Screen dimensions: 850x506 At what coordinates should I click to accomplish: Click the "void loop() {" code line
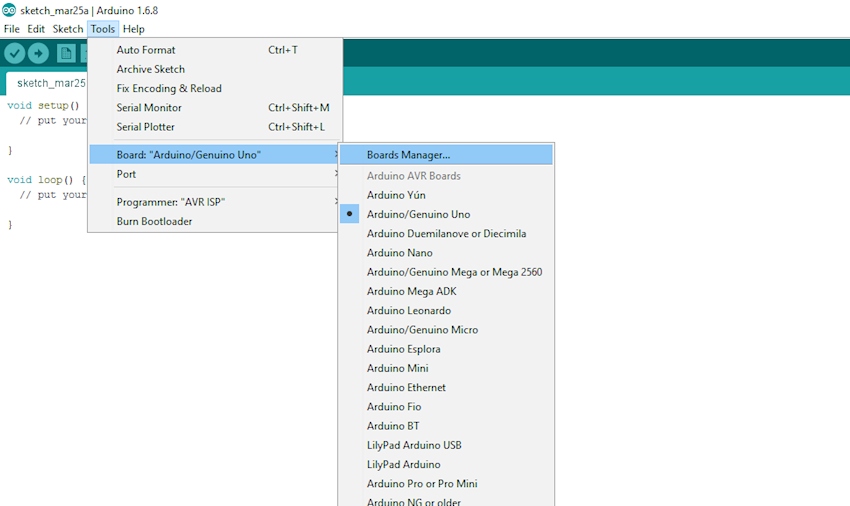47,180
